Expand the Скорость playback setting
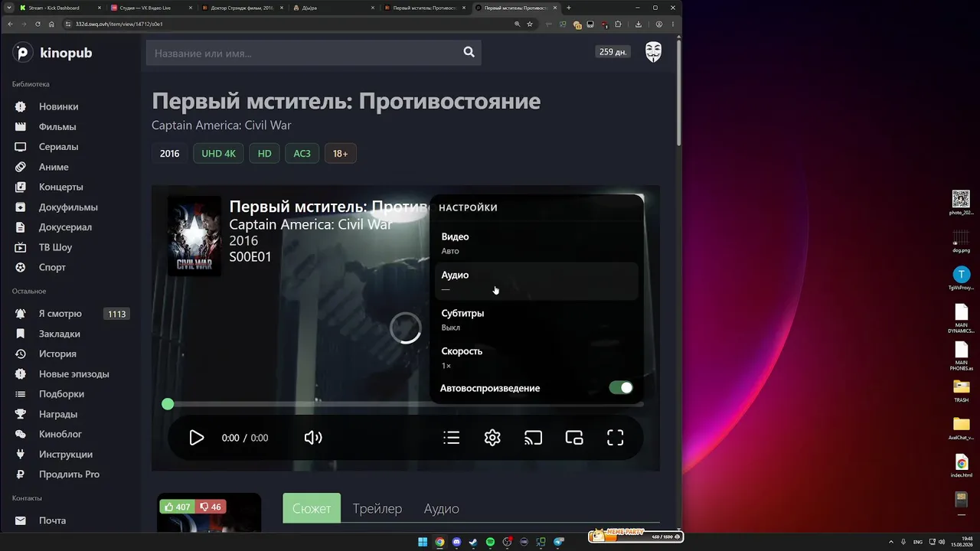This screenshot has height=551, width=980. [x=536, y=358]
